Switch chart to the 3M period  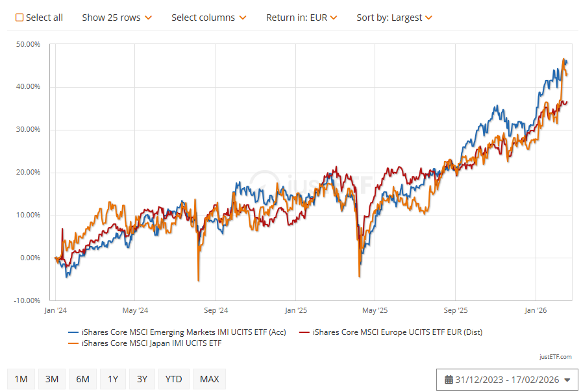click(x=52, y=379)
